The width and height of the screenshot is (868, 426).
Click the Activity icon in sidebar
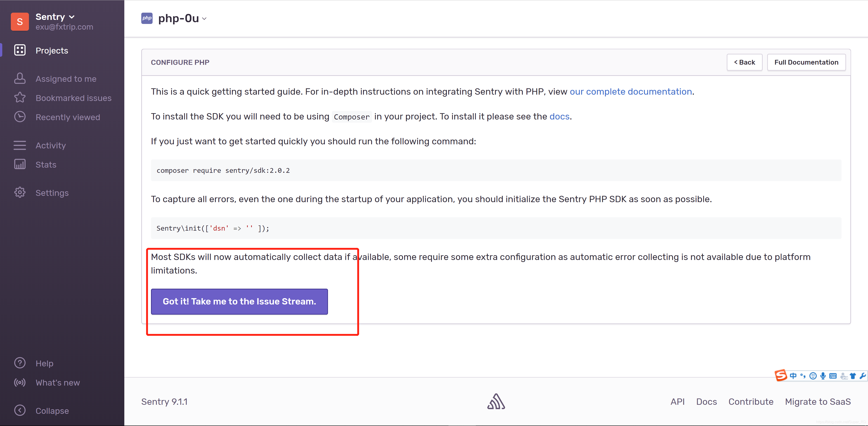[x=20, y=145]
